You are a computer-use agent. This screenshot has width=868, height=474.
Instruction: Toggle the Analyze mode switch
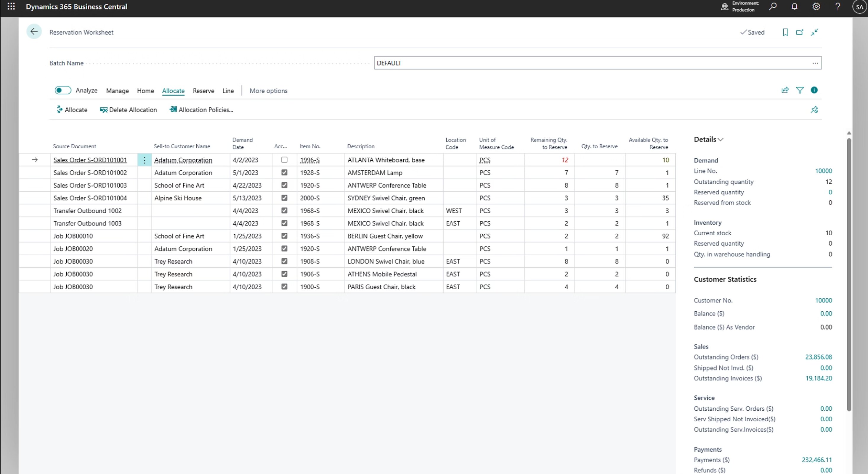point(63,90)
